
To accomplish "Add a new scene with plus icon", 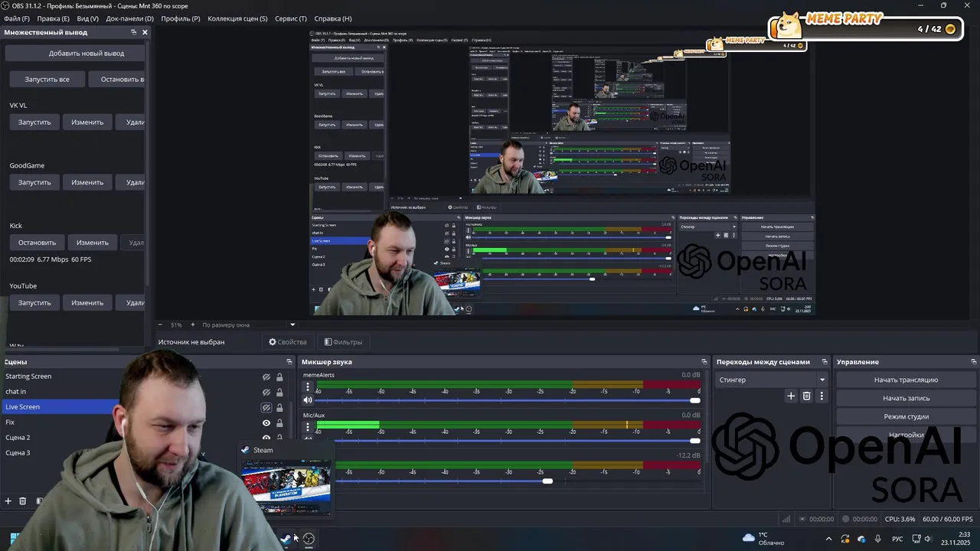I will [8, 501].
